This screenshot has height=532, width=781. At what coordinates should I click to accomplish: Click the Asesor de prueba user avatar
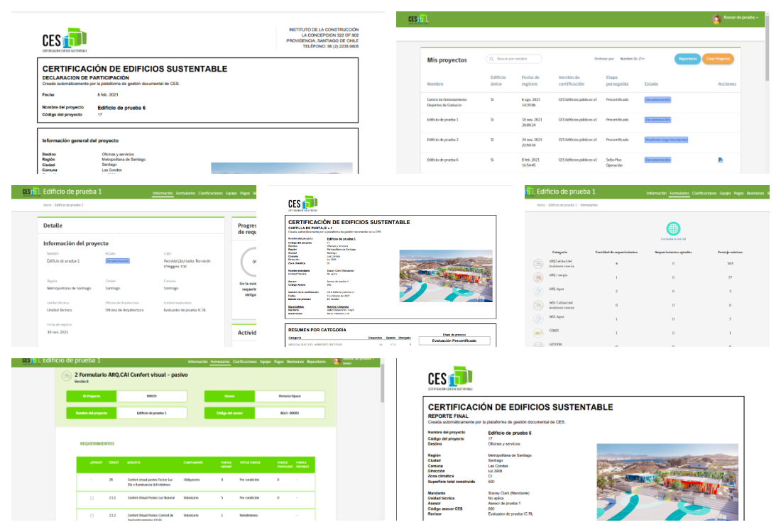tap(716, 18)
